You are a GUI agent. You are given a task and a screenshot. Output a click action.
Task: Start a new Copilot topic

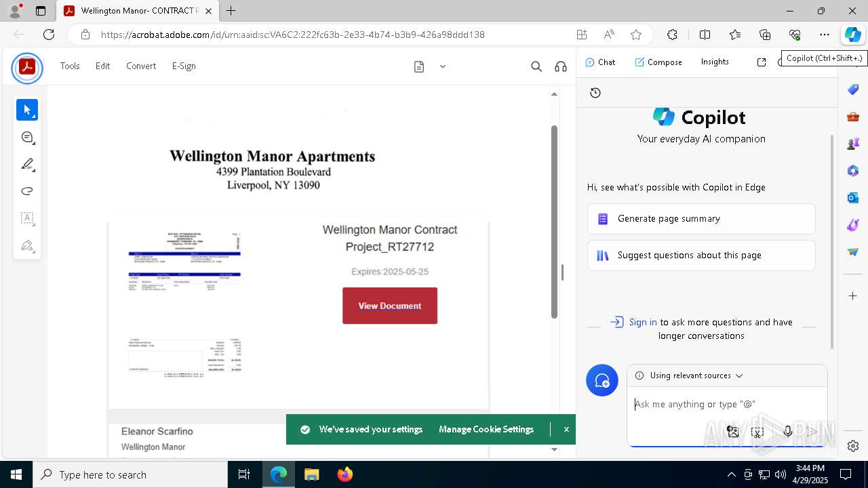point(602,380)
